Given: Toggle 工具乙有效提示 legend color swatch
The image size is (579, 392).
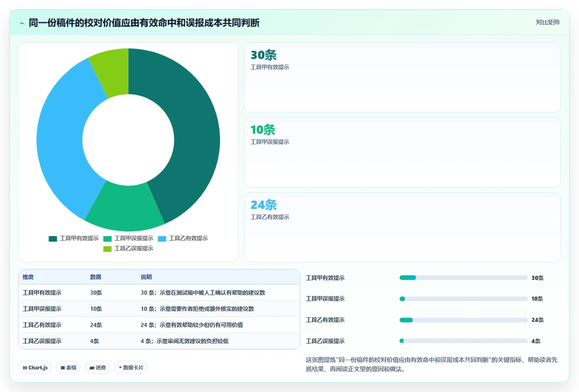Looking at the screenshot, I should pyautogui.click(x=162, y=238).
